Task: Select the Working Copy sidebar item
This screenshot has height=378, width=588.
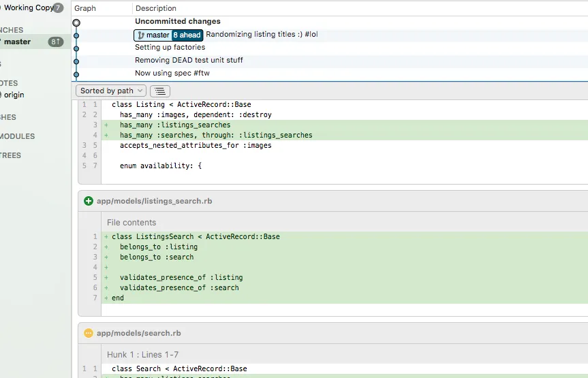Action: (x=29, y=8)
